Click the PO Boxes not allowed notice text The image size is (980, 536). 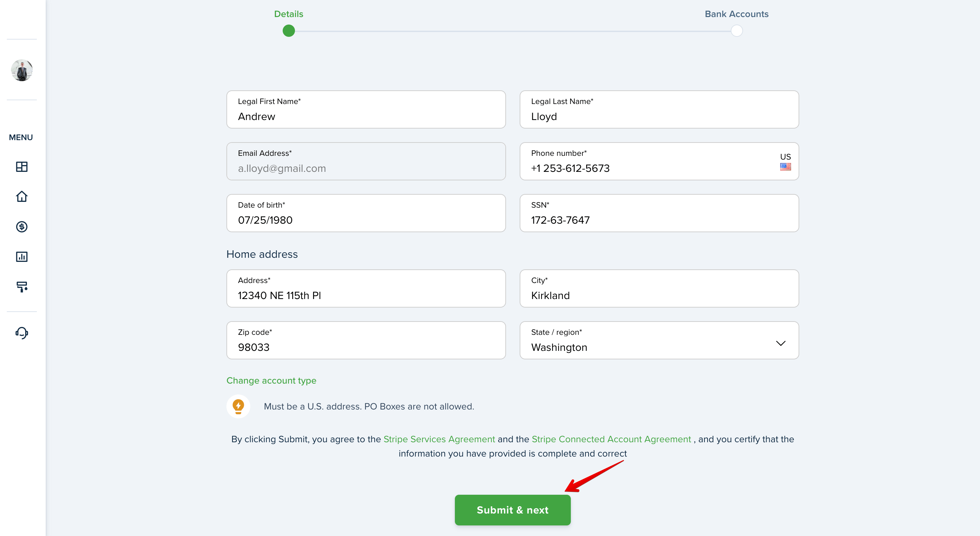click(x=369, y=406)
